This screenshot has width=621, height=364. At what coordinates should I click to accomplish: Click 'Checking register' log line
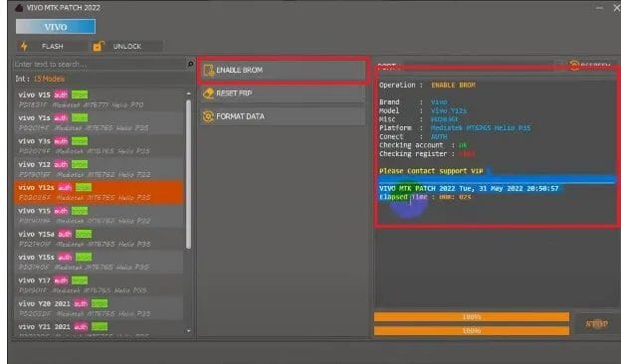click(x=427, y=154)
